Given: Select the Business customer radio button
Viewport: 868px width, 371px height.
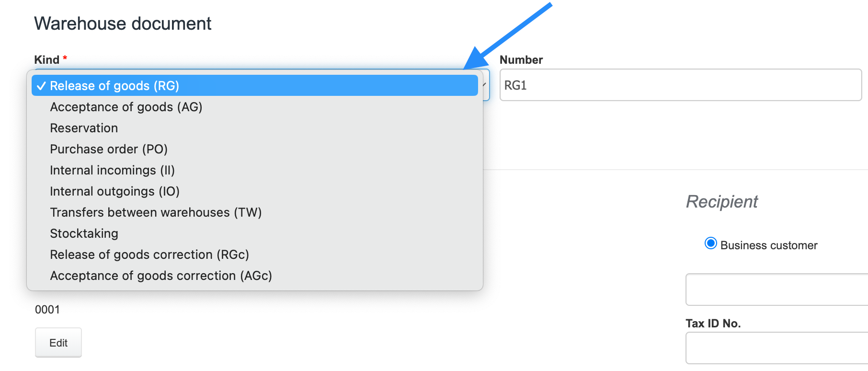Looking at the screenshot, I should click(711, 243).
